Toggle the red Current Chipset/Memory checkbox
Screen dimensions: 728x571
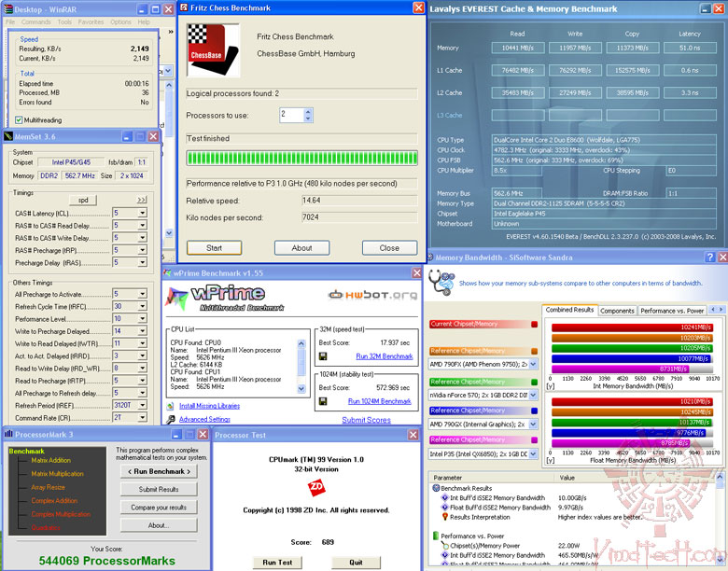(x=534, y=324)
